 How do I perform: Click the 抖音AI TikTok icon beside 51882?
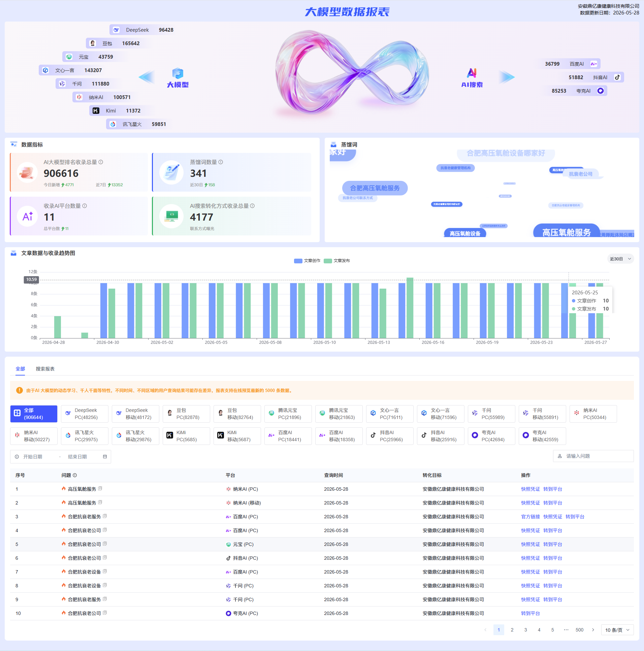tap(617, 77)
